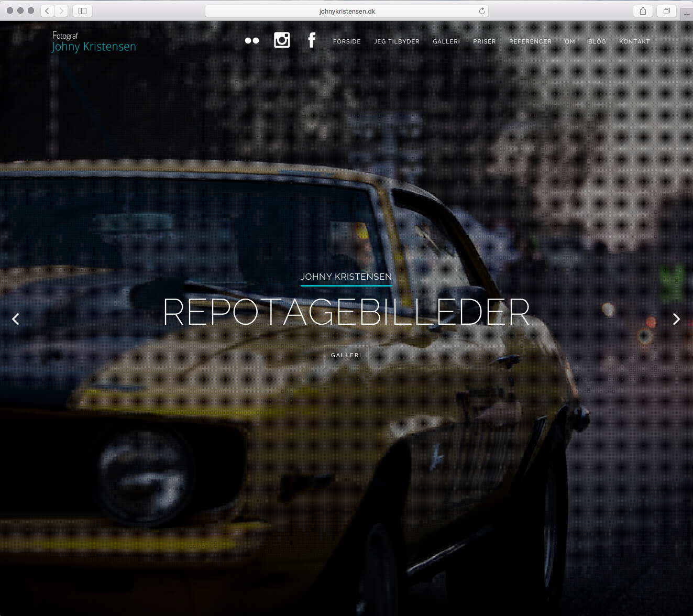
Task: Open the Galleri navigation item
Action: click(446, 41)
